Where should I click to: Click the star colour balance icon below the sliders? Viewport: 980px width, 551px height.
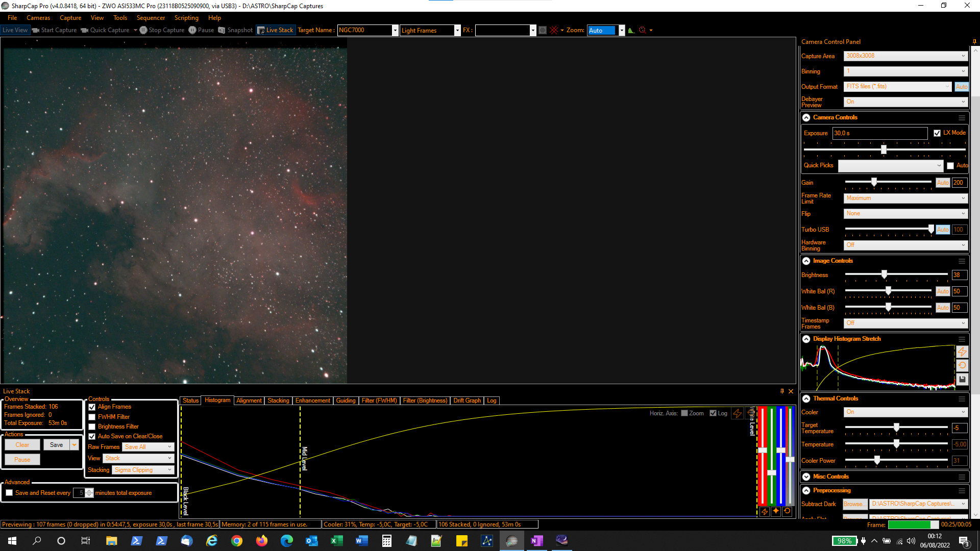click(776, 511)
